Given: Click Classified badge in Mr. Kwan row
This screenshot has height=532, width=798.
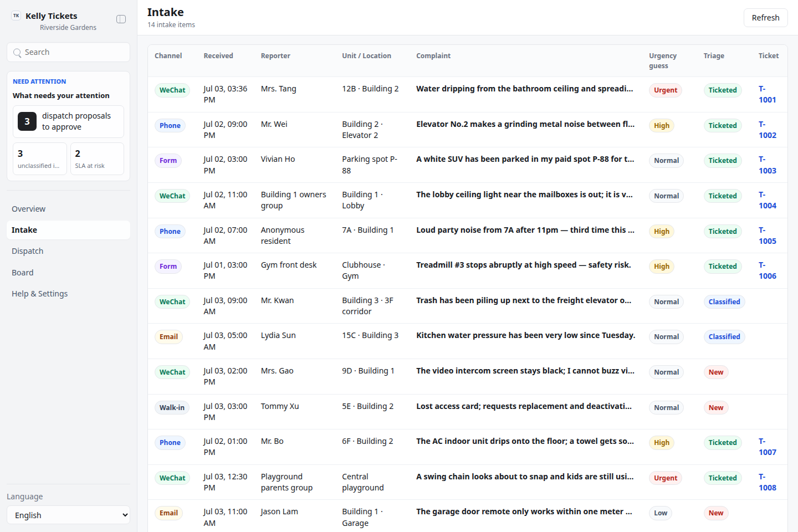Looking at the screenshot, I should [x=724, y=302].
